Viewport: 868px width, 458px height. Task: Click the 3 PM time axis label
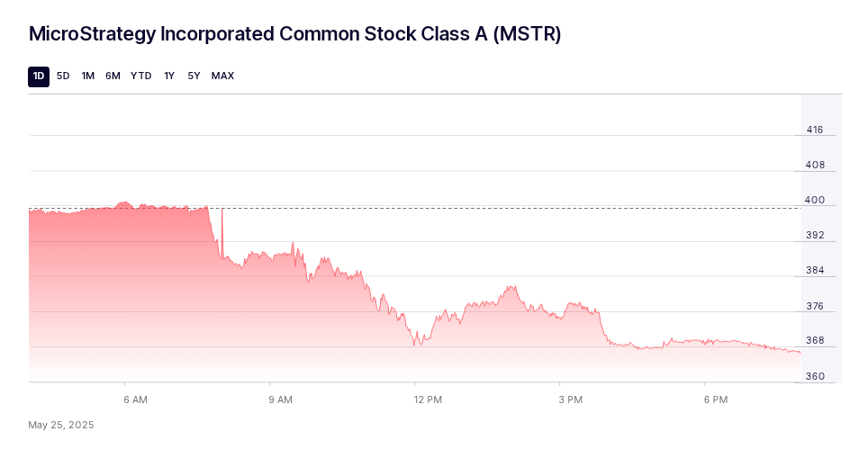click(571, 400)
